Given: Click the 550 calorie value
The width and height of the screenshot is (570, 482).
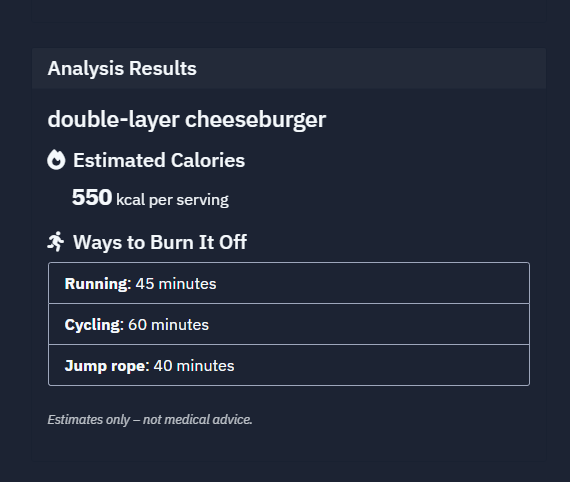Looking at the screenshot, I should (92, 197).
